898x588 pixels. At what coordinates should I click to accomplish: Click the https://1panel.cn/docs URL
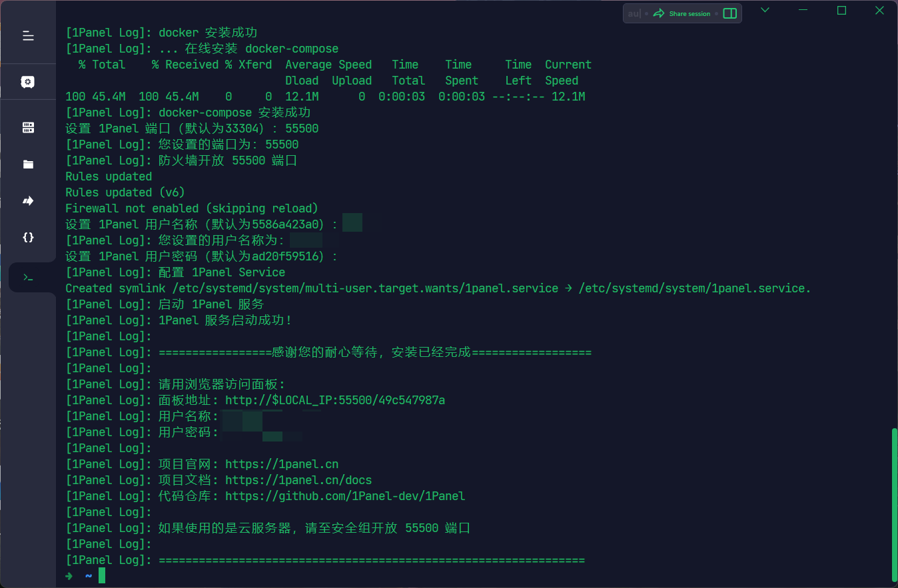click(x=298, y=480)
